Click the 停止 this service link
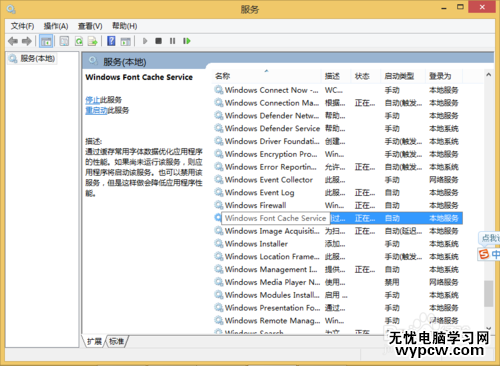Screen dimensions: 500x366 [92, 100]
